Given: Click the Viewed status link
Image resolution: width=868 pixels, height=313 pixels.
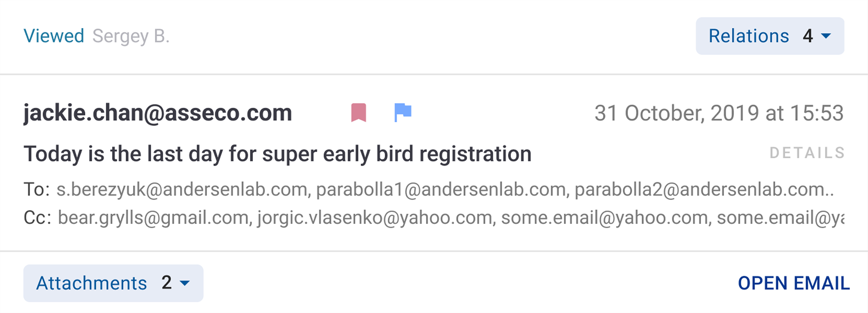Looking at the screenshot, I should pyautogui.click(x=54, y=36).
